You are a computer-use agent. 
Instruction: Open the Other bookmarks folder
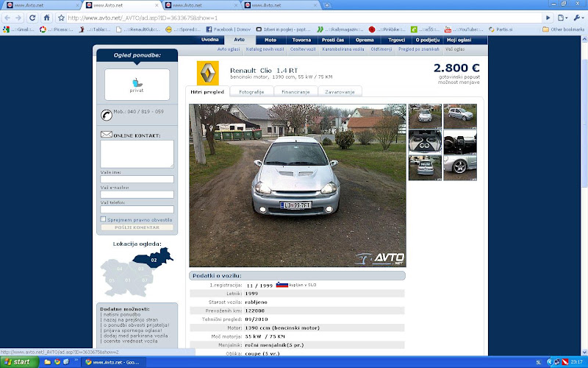[563, 29]
